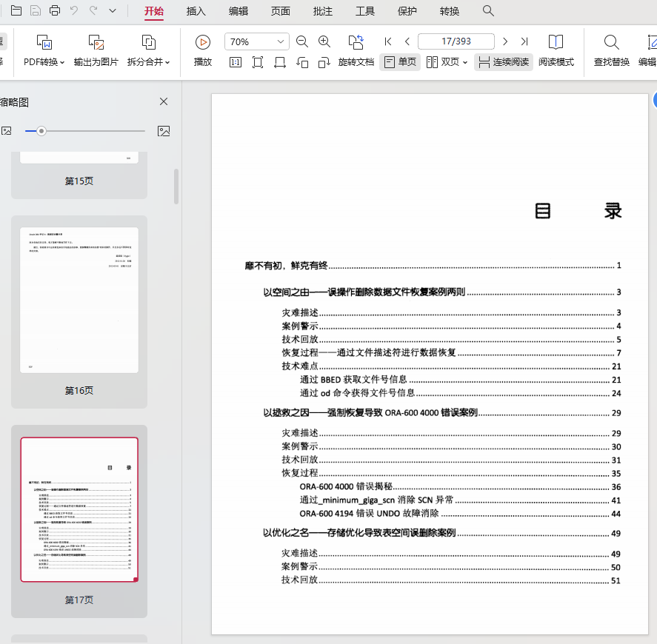Expand the PDF Convert (PDF转换) dropdown
The width and height of the screenshot is (657, 644).
(44, 62)
